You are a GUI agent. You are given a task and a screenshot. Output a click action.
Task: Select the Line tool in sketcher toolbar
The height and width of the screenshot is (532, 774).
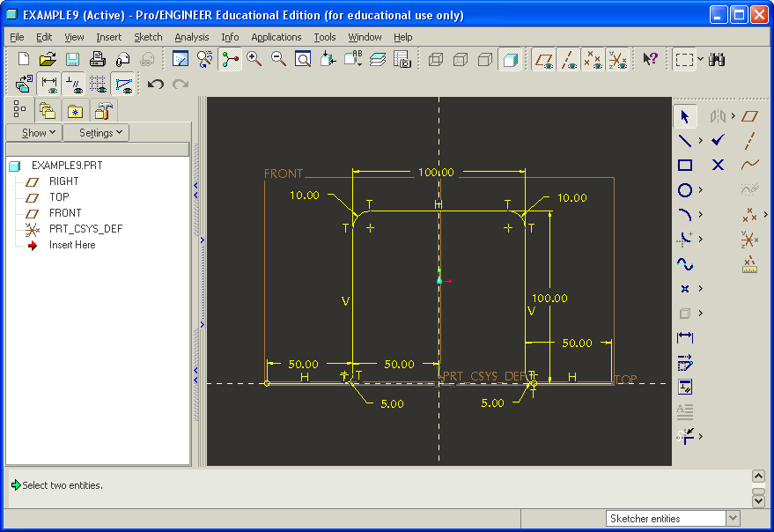pyautogui.click(x=685, y=140)
